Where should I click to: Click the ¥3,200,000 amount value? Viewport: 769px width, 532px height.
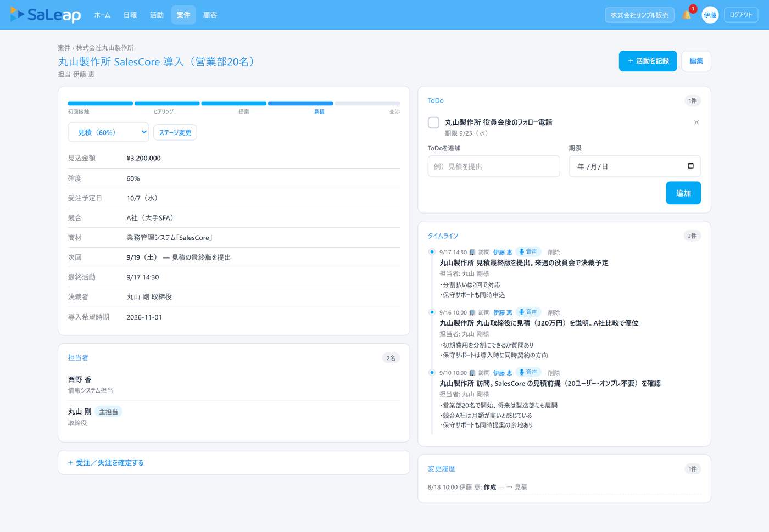(x=143, y=158)
